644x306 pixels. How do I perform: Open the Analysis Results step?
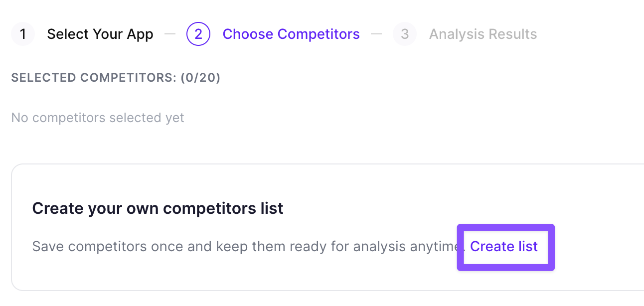pos(482,34)
